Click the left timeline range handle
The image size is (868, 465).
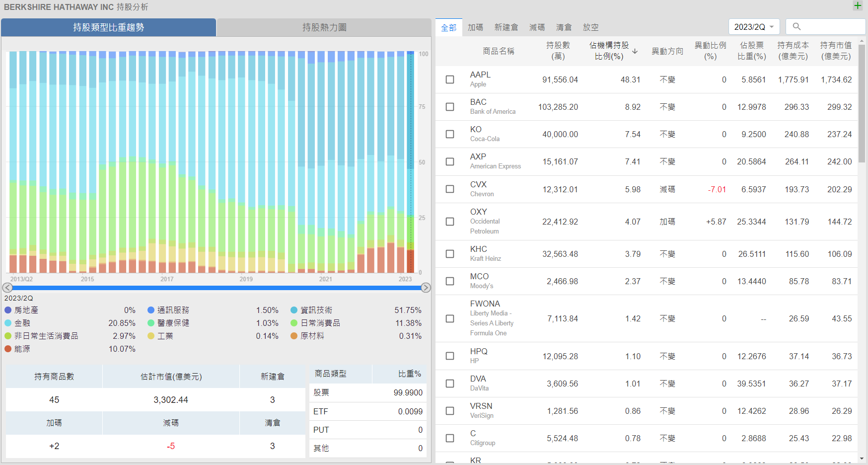point(7,288)
